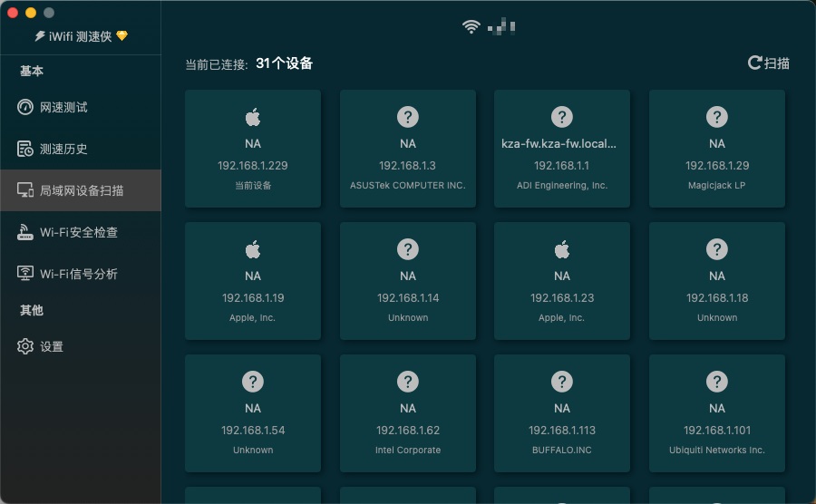Click the 当前设备 label on the first card
Viewport: 816px width, 504px height.
click(x=253, y=186)
